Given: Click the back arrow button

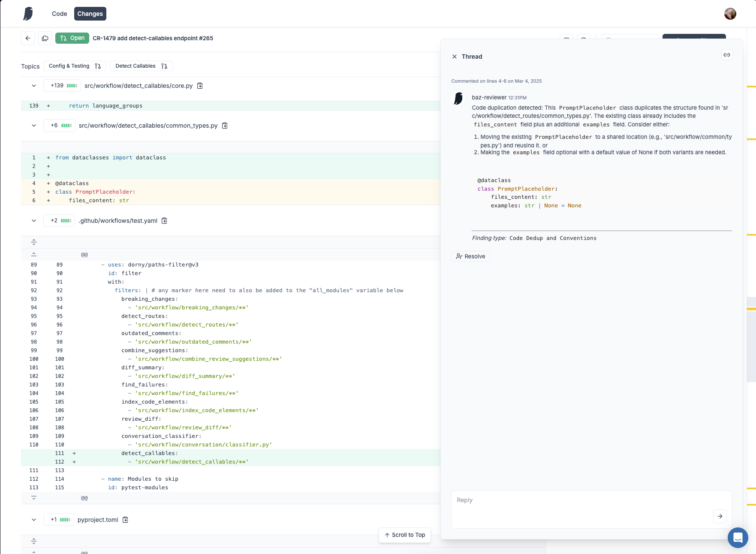Looking at the screenshot, I should tap(28, 38).
